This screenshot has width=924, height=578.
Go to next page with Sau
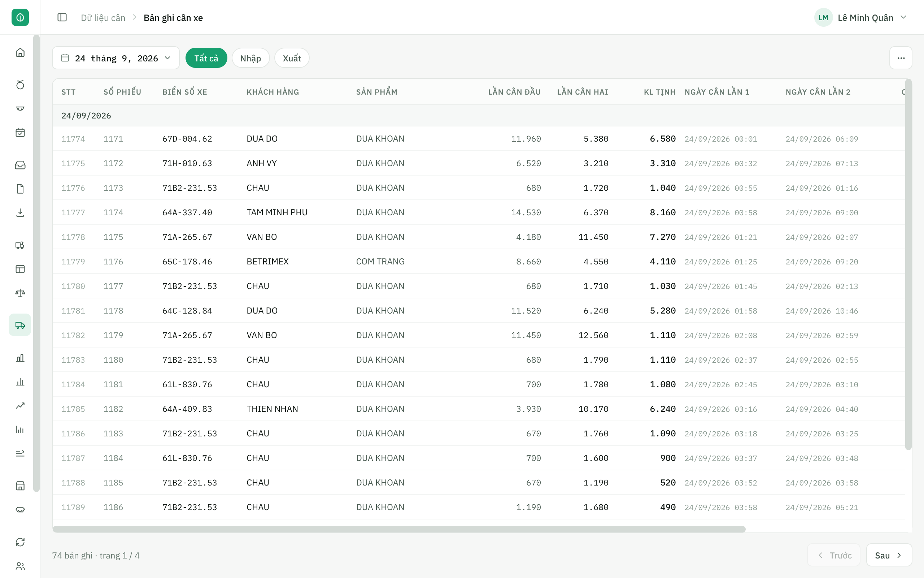click(889, 555)
